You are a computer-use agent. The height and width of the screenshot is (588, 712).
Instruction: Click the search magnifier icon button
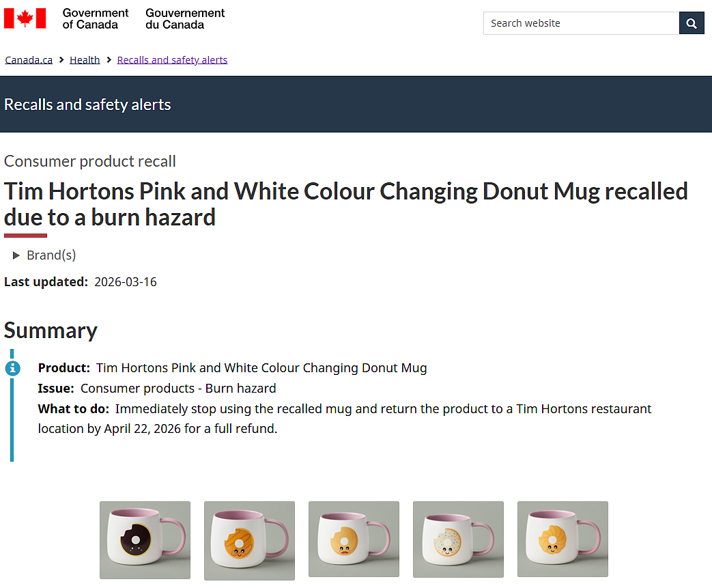coord(691,23)
